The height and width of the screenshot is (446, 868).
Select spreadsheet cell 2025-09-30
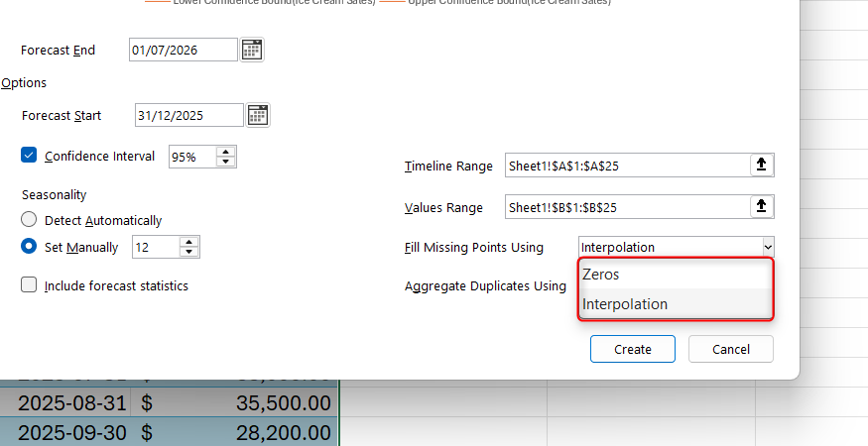point(65,432)
